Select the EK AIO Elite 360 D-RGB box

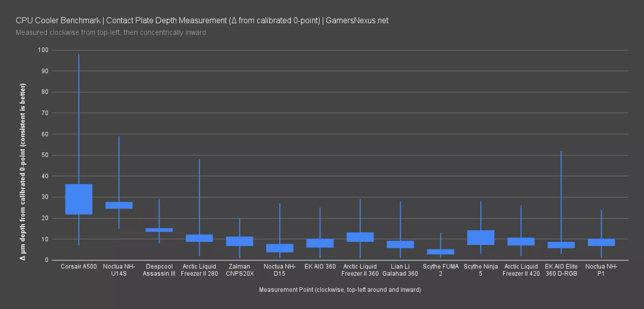pyautogui.click(x=561, y=245)
